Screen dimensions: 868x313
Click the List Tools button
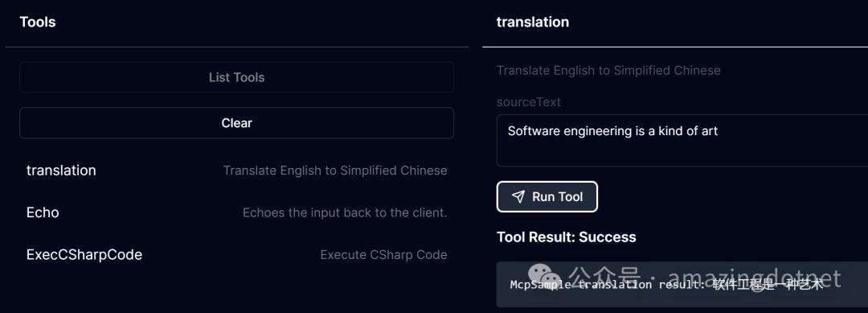click(236, 77)
